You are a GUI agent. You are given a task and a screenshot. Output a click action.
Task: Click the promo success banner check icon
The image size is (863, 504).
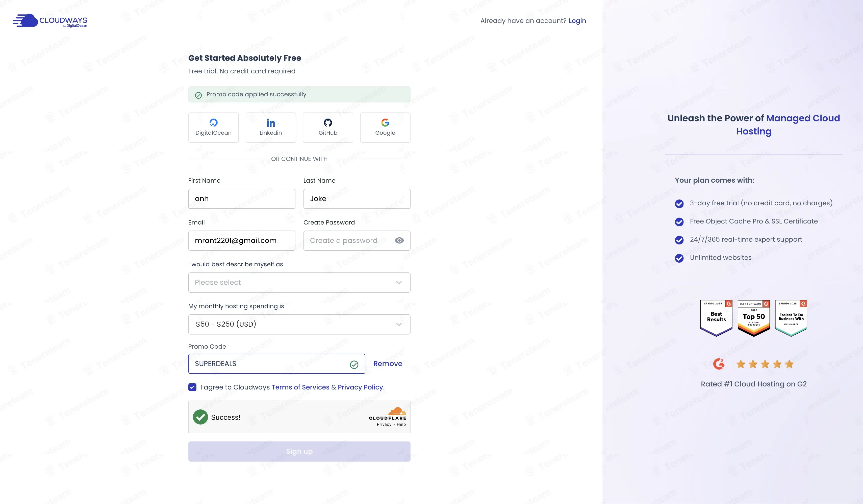198,95
